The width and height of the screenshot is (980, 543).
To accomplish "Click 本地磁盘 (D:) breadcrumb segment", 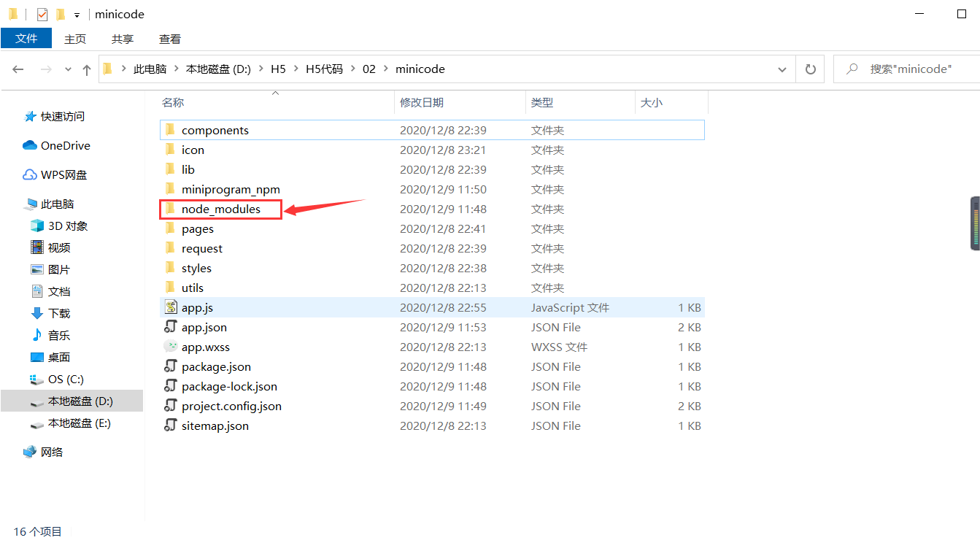I will click(x=218, y=69).
